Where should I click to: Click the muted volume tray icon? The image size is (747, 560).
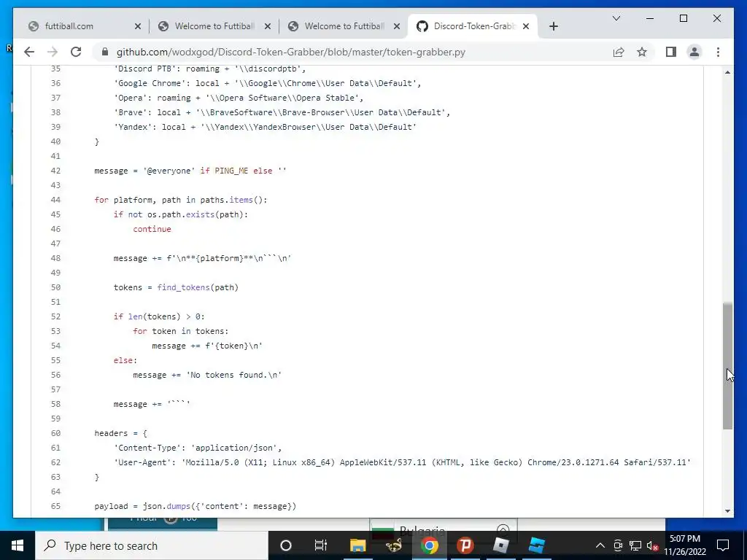pyautogui.click(x=652, y=545)
